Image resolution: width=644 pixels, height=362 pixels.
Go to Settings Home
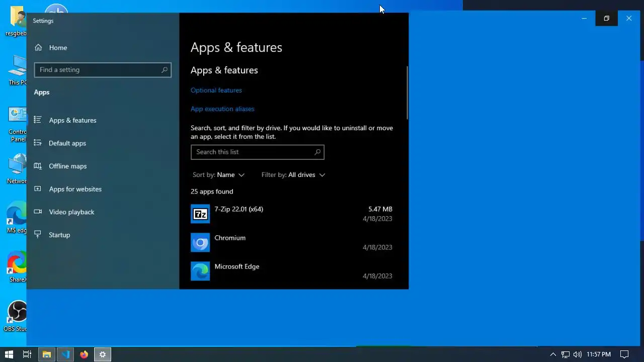[x=58, y=48]
